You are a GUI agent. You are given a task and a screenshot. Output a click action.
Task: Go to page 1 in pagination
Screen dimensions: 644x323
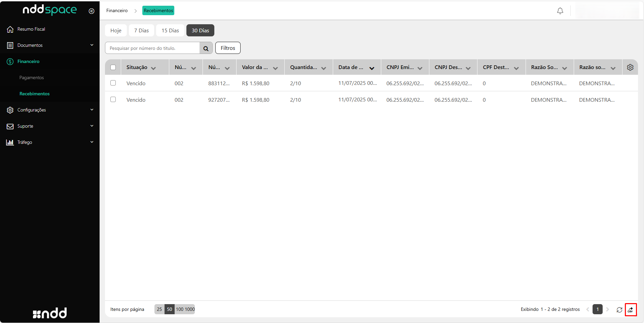597,309
